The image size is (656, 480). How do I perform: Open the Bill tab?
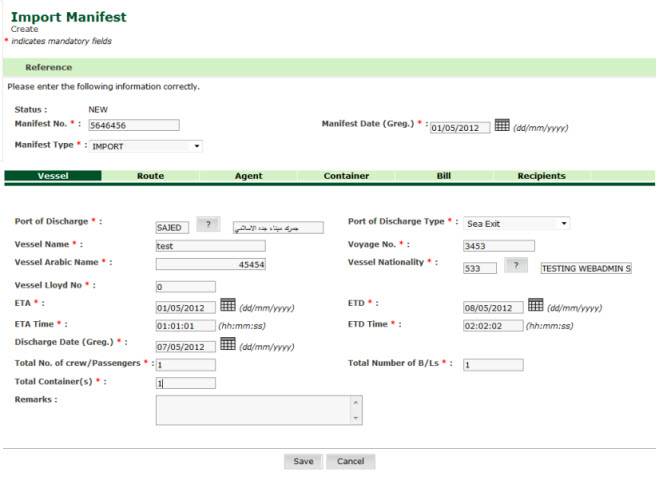(444, 176)
